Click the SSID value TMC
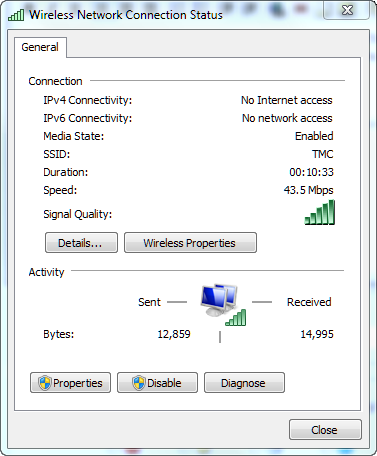This screenshot has width=377, height=456. (x=322, y=154)
